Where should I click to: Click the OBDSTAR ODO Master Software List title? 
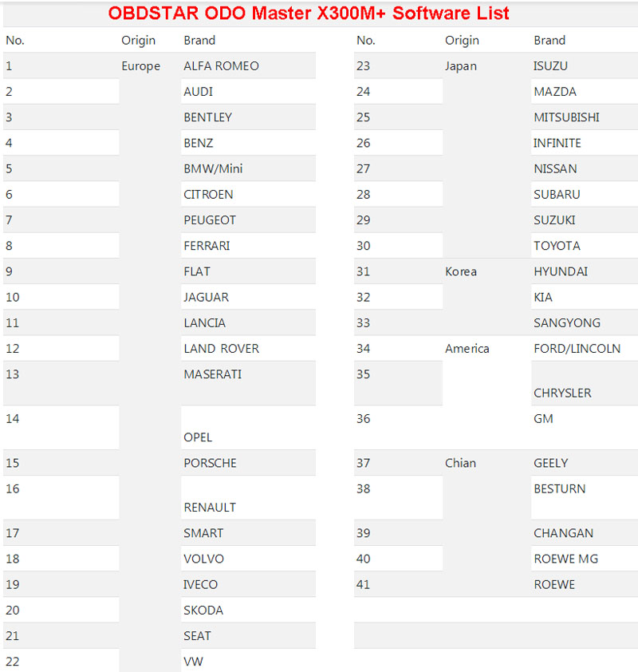[309, 14]
